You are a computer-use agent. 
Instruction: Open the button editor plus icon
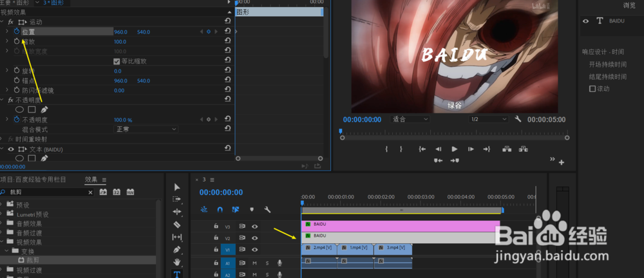(x=562, y=163)
